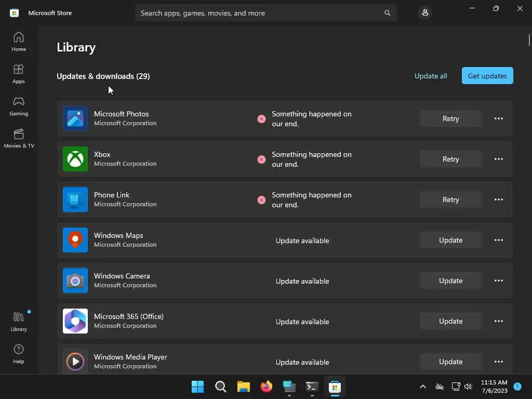532x399 pixels.
Task: Click the Microsoft Store taskbar icon
Action: point(335,387)
